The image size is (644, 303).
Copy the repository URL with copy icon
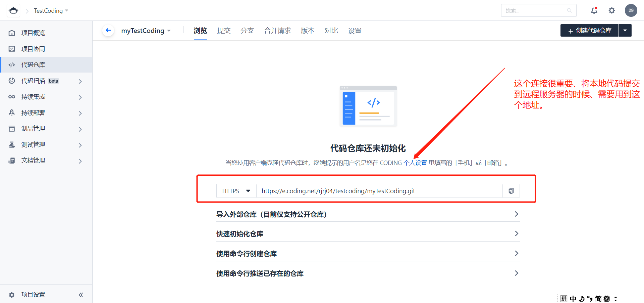point(511,191)
